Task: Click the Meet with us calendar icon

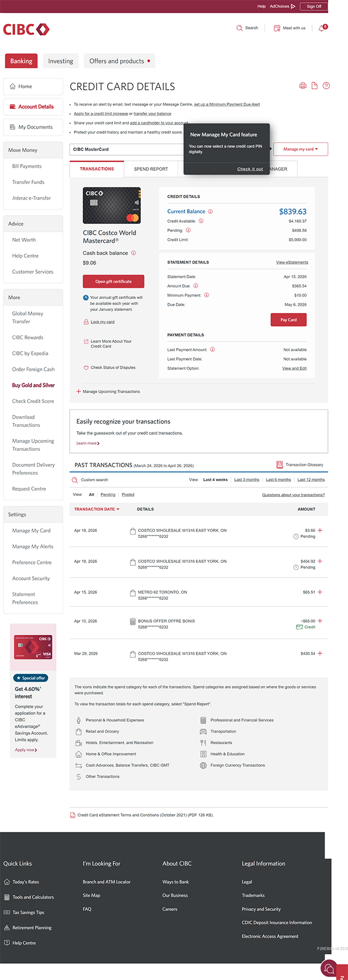Action: [x=277, y=28]
